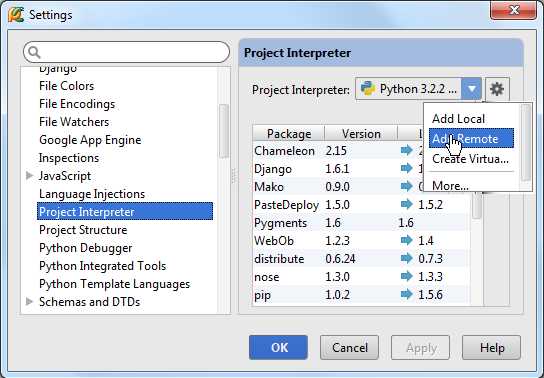Image resolution: width=544 pixels, height=378 pixels.
Task: Click the Cancel button
Action: 349,347
